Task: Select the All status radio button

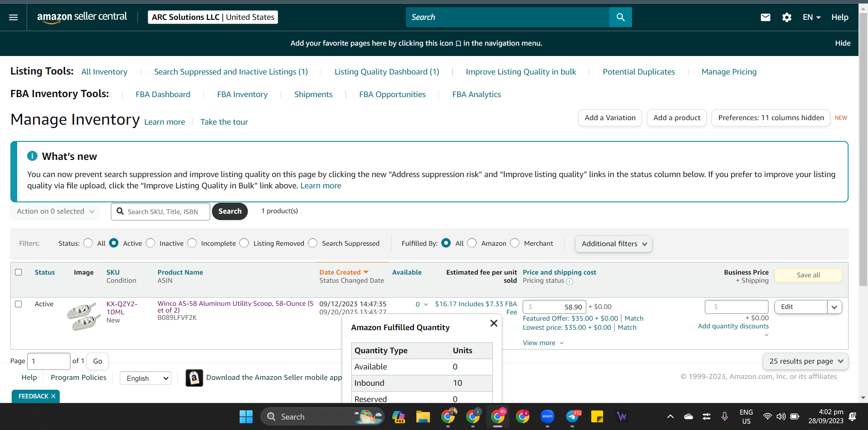Action: [x=88, y=243]
